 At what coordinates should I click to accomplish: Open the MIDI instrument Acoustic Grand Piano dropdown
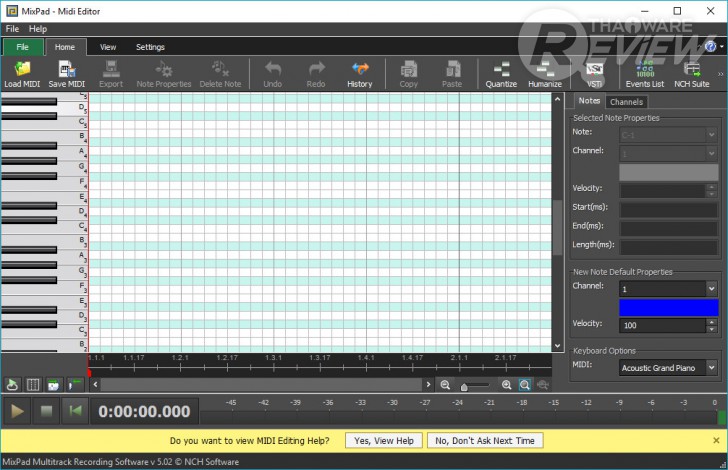(711, 367)
